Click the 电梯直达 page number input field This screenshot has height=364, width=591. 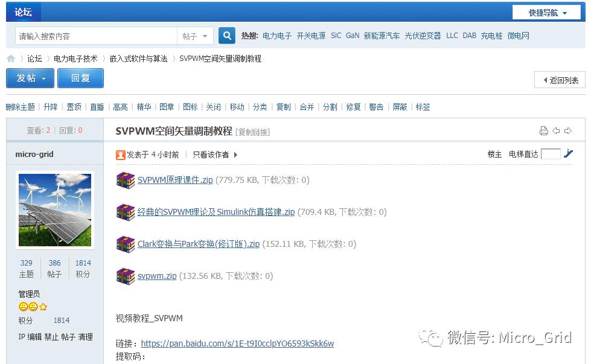point(551,153)
